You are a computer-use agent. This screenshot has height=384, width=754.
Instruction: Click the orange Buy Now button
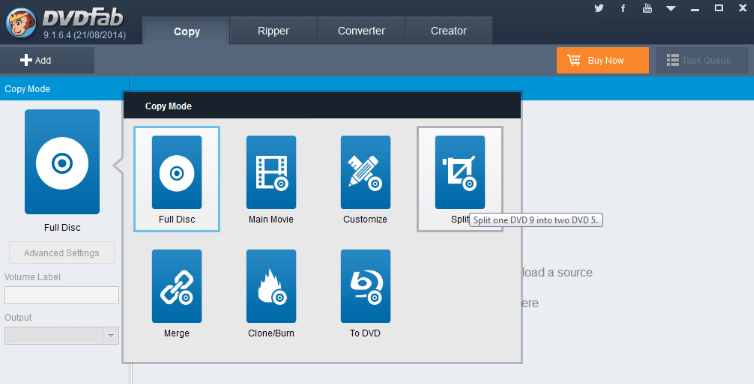coord(603,61)
